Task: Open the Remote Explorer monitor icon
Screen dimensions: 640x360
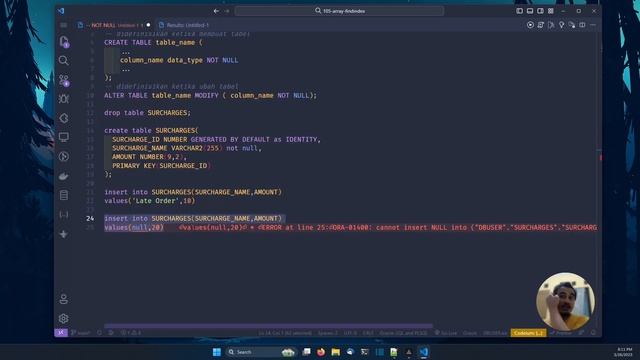Action: click(x=64, y=137)
